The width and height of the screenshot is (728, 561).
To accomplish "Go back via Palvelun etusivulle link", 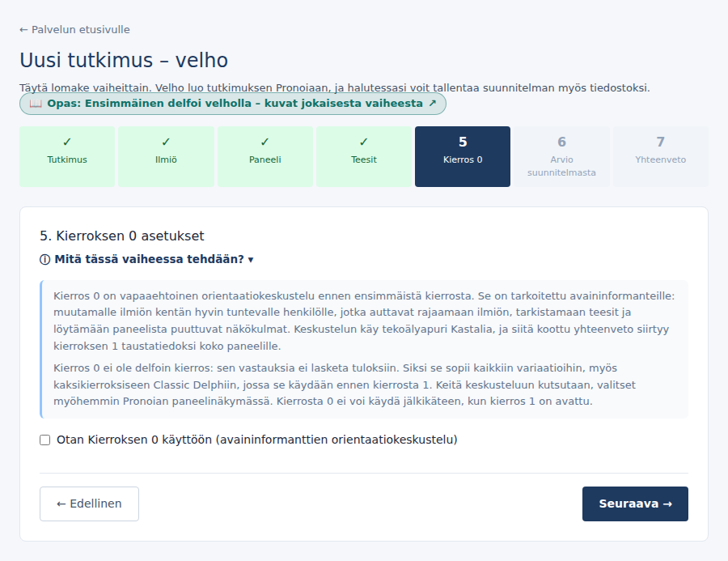I will [x=74, y=30].
